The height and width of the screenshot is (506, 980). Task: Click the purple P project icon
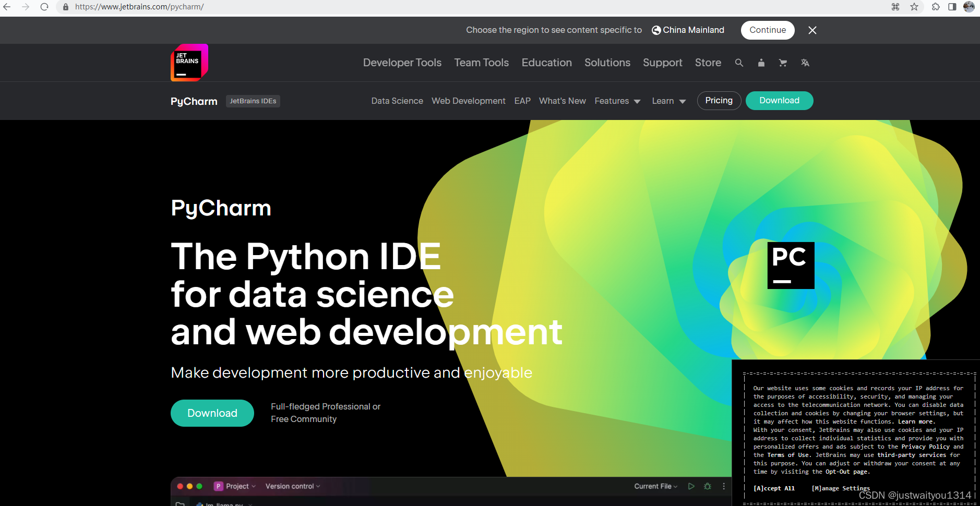[x=219, y=486]
